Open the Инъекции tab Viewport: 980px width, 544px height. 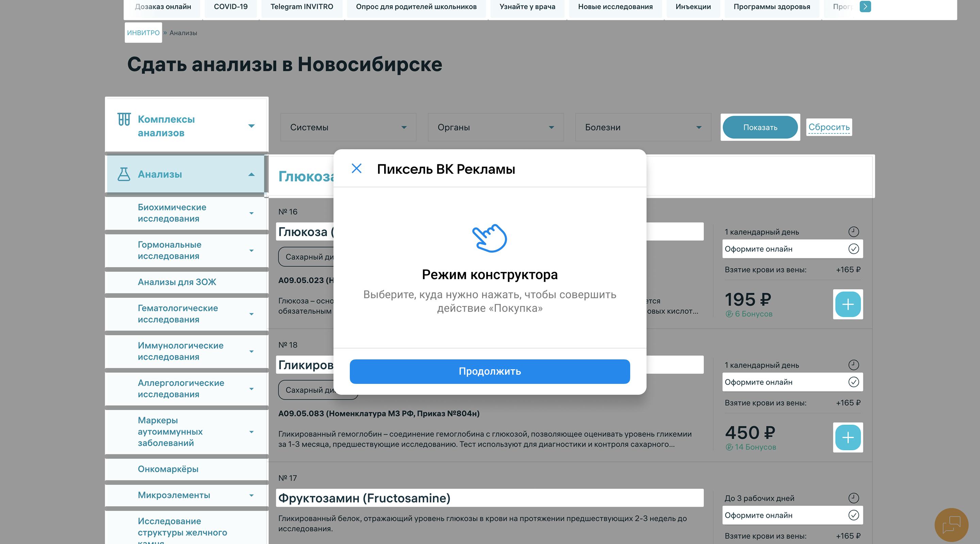[693, 7]
